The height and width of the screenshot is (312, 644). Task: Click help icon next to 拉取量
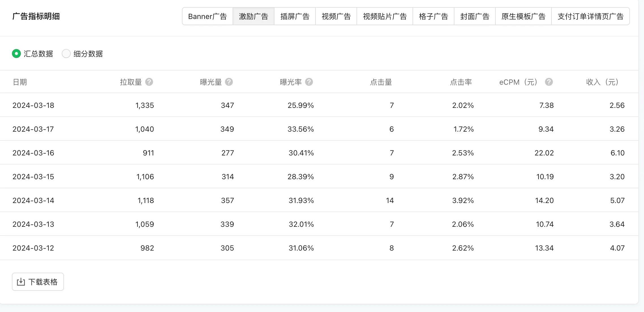(149, 82)
